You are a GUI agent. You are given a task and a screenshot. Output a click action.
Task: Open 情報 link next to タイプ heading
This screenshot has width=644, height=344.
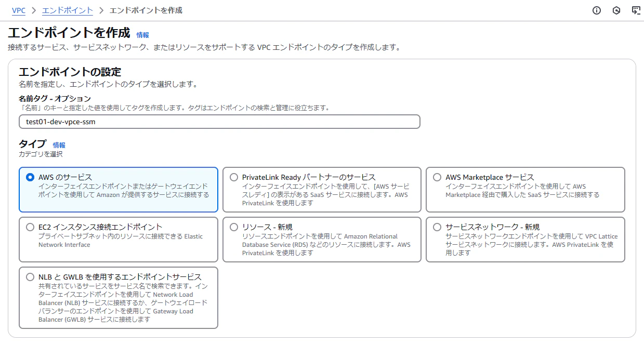(59, 145)
